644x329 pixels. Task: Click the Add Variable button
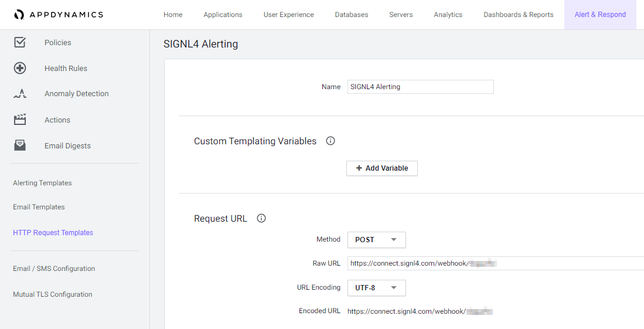point(382,168)
